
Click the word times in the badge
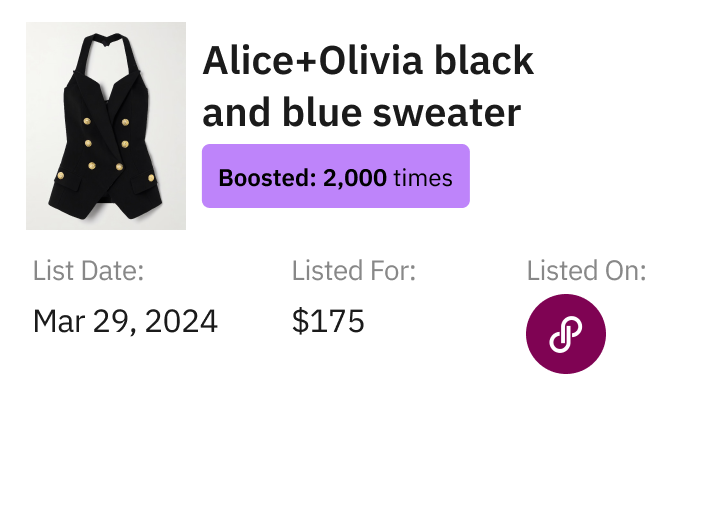tap(422, 179)
